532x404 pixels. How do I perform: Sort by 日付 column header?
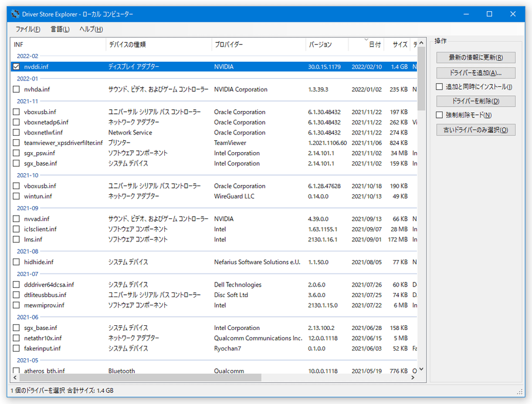366,45
